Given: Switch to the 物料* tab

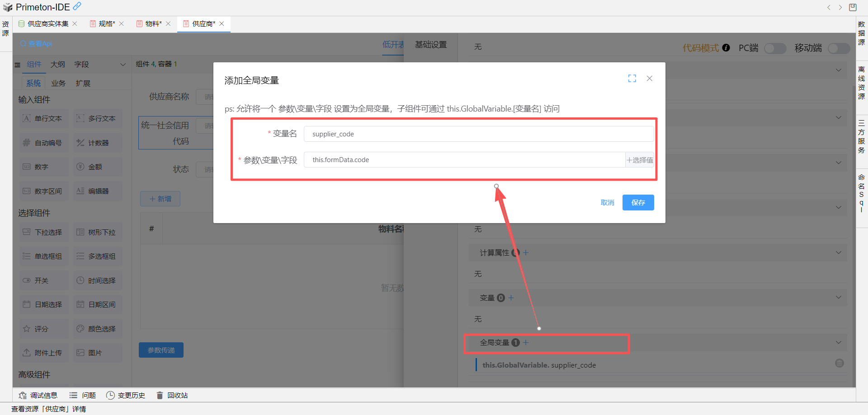Looking at the screenshot, I should pos(153,24).
